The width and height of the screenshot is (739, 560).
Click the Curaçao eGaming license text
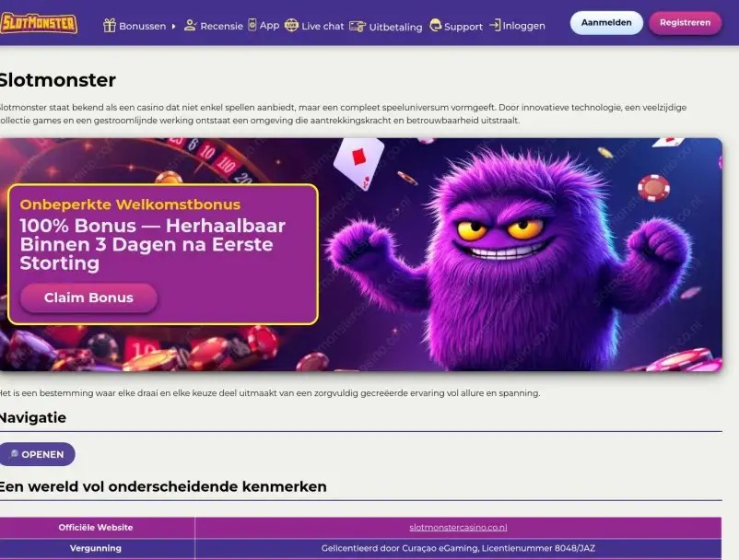458,548
